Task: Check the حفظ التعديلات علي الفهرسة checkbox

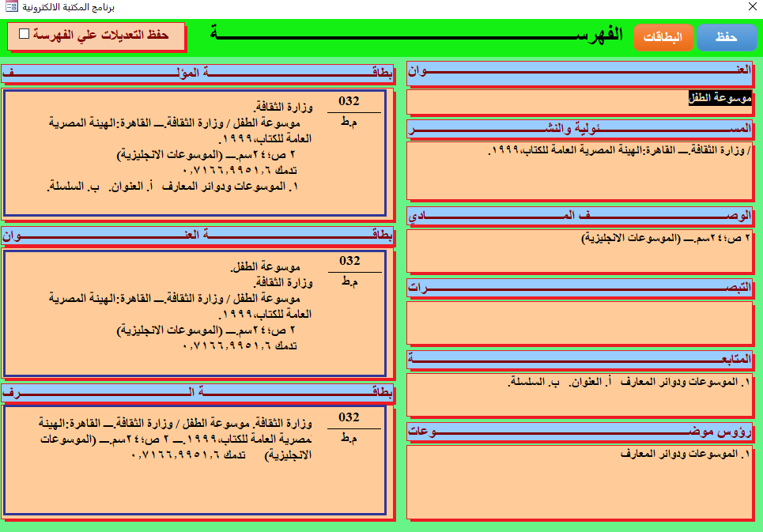Action: pos(25,33)
